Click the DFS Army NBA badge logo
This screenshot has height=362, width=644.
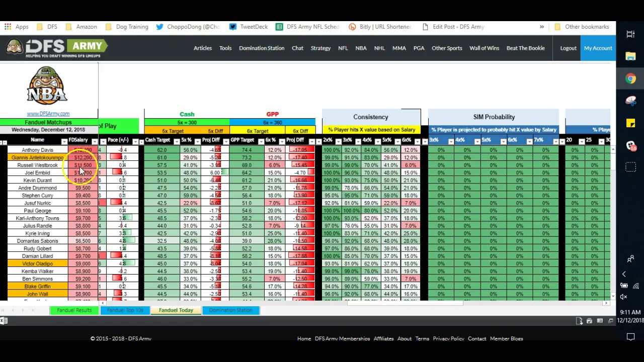[47, 85]
